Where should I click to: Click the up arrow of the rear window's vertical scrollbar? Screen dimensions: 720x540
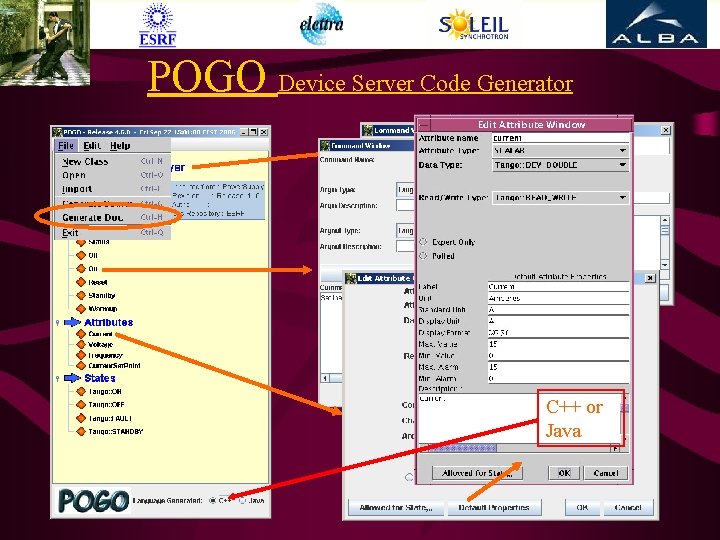tap(664, 220)
